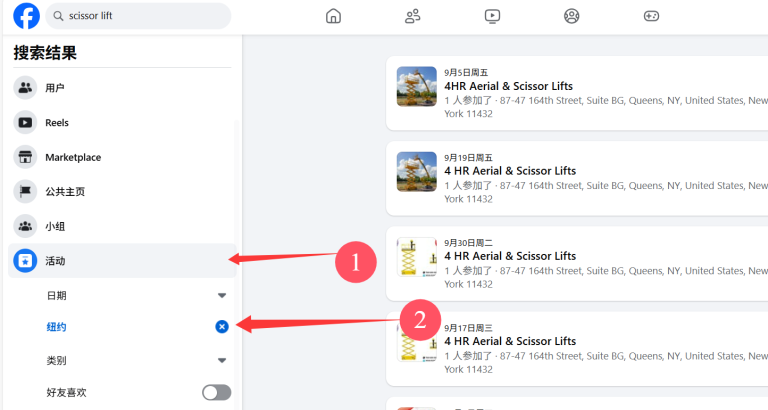Click the Marketplace storefront icon

click(25, 157)
